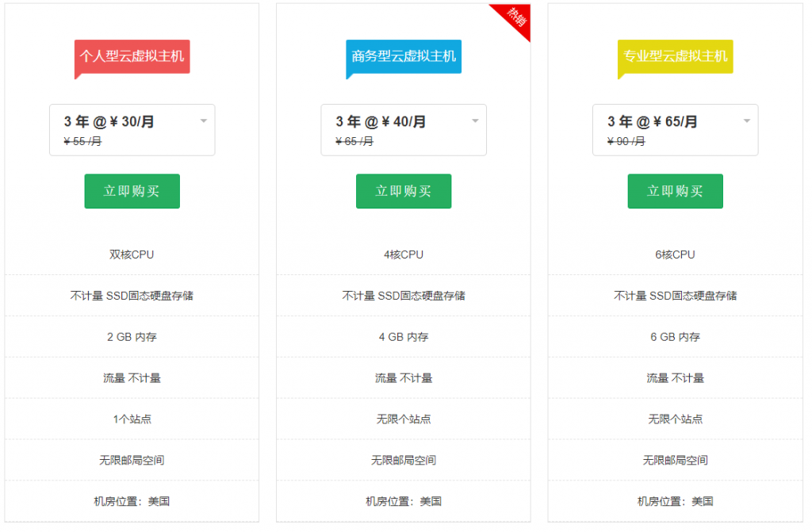Screen dimensions: 812x532
Task: Click 无限个站点 in the 商务型 plan
Action: pyautogui.click(x=403, y=419)
